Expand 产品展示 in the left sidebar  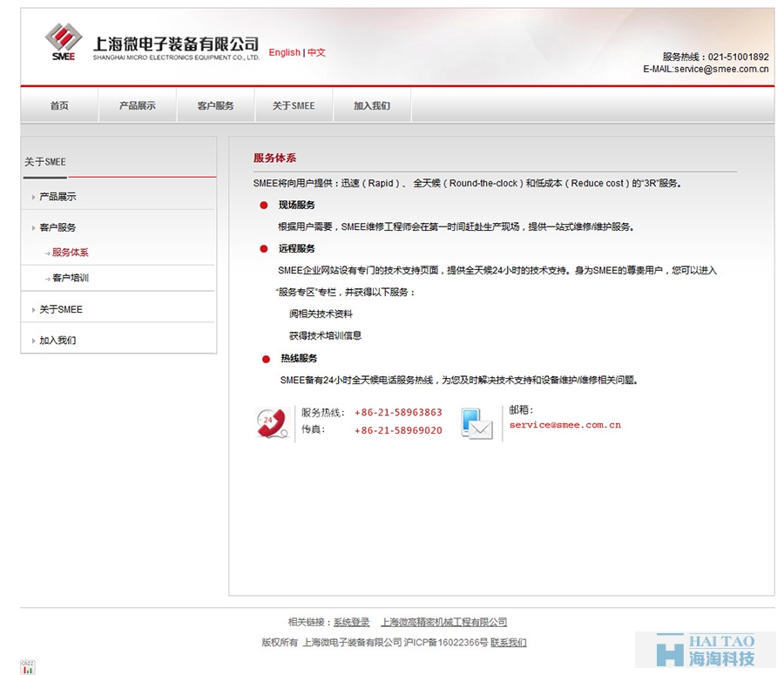(57, 197)
